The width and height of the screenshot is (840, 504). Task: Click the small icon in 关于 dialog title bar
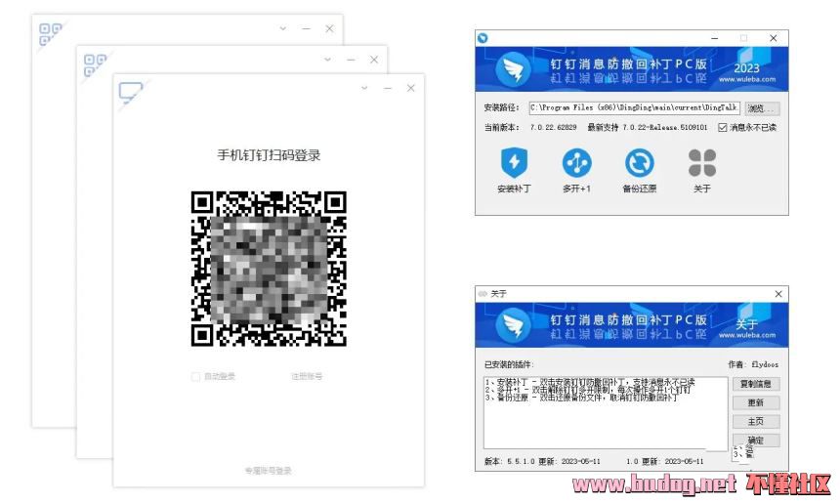coord(483,293)
